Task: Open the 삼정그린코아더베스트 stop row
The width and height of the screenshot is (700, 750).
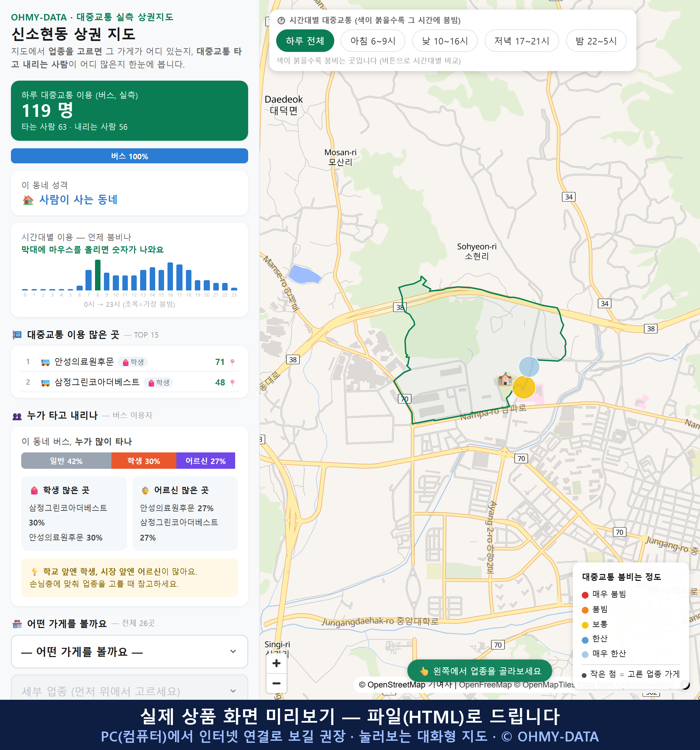Action: (130, 383)
